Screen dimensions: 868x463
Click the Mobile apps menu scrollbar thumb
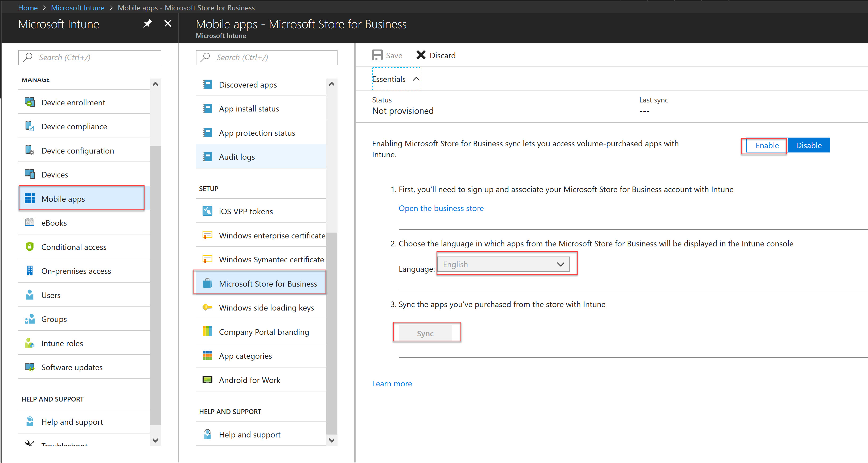(x=332, y=333)
